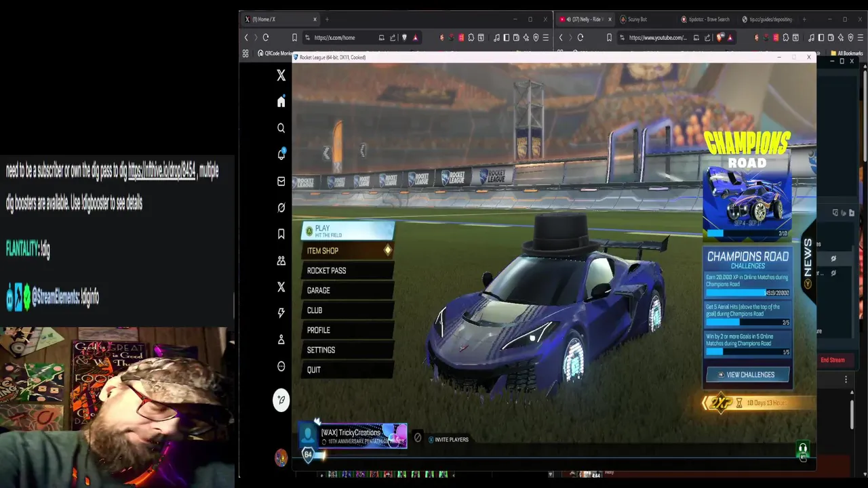Open X Explore search icon in sidebar
Viewport: 868px width, 488px height.
281,128
